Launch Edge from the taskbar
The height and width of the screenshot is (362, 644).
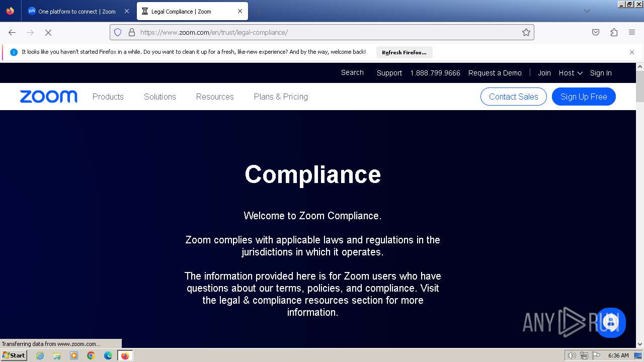click(108, 355)
